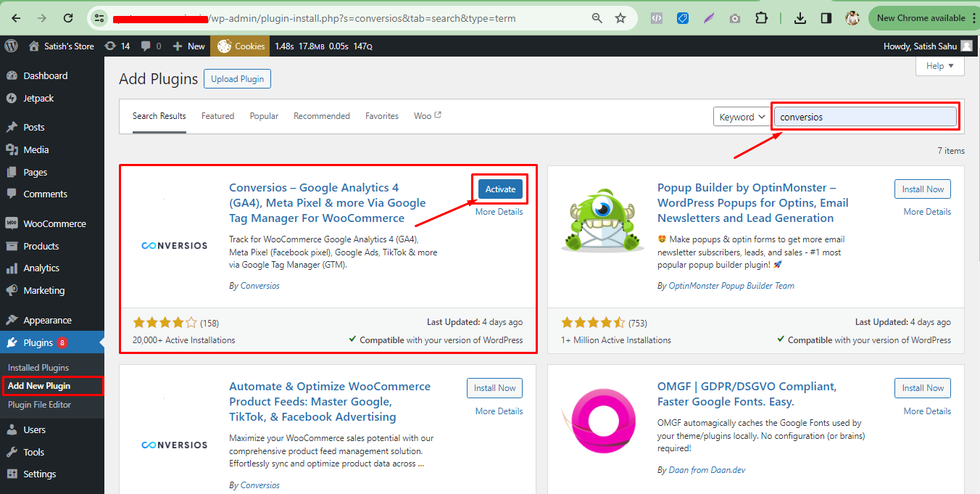
Task: Click Install Now for OMGF plugin
Action: (x=923, y=388)
